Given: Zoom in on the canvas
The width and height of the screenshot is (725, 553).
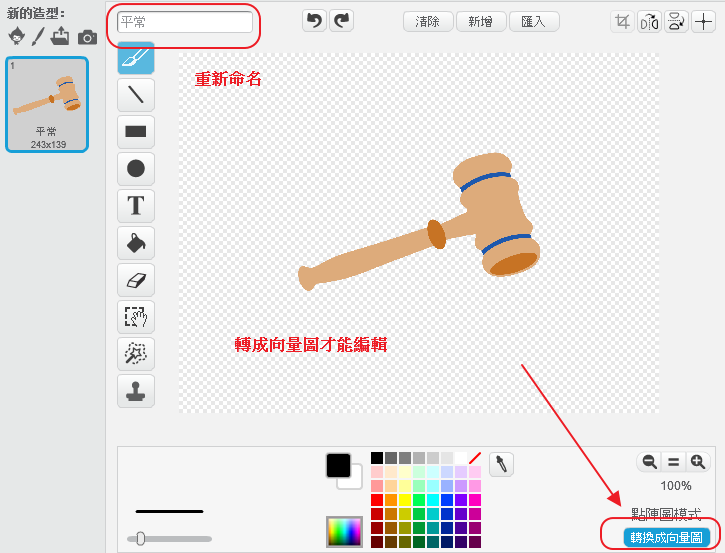Looking at the screenshot, I should [698, 462].
